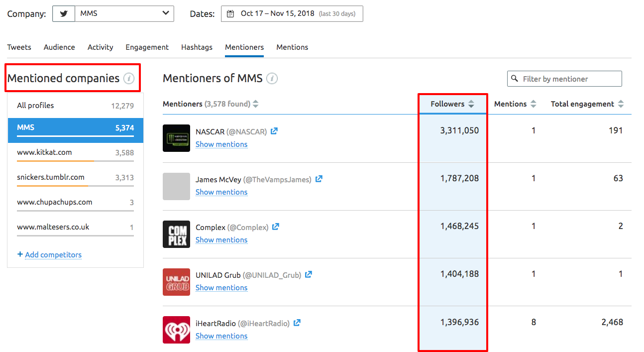The image size is (644, 352).
Task: Open Complex external profile link icon
Action: tap(276, 227)
